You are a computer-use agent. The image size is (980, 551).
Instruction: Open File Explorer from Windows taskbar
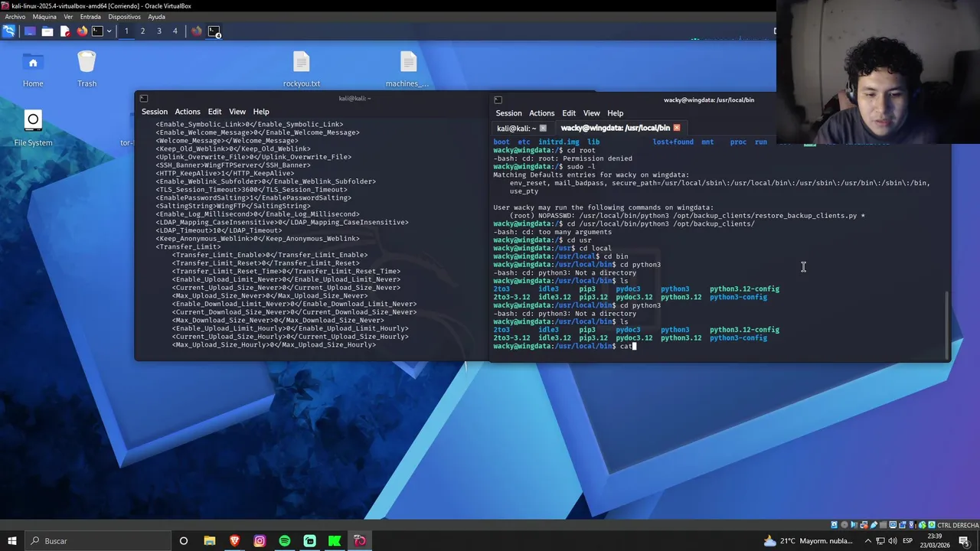(209, 541)
